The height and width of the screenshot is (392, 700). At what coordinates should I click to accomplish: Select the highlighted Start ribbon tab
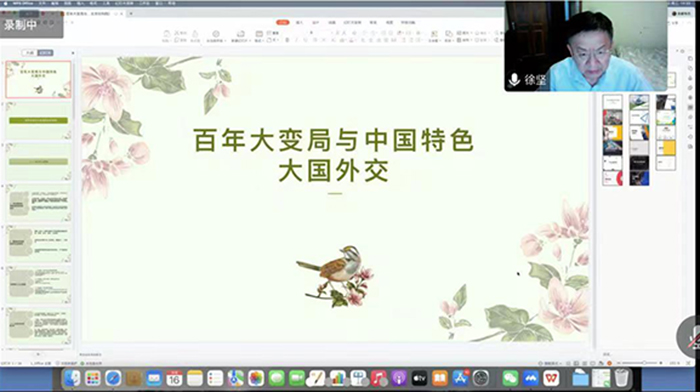(x=283, y=22)
